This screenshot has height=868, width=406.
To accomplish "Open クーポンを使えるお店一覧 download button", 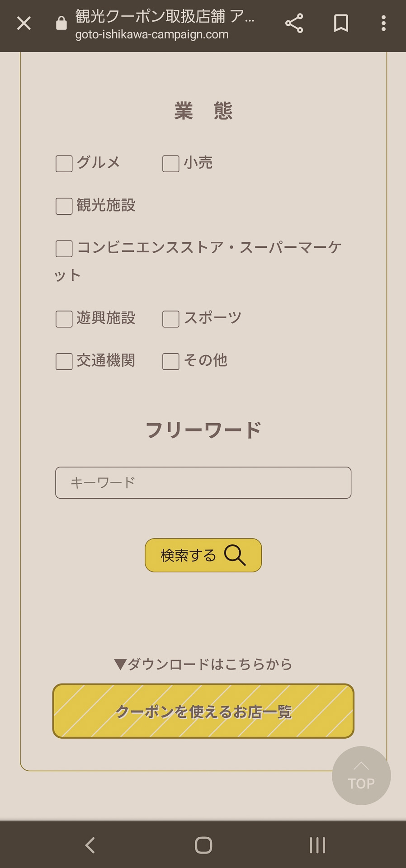I will pyautogui.click(x=203, y=711).
